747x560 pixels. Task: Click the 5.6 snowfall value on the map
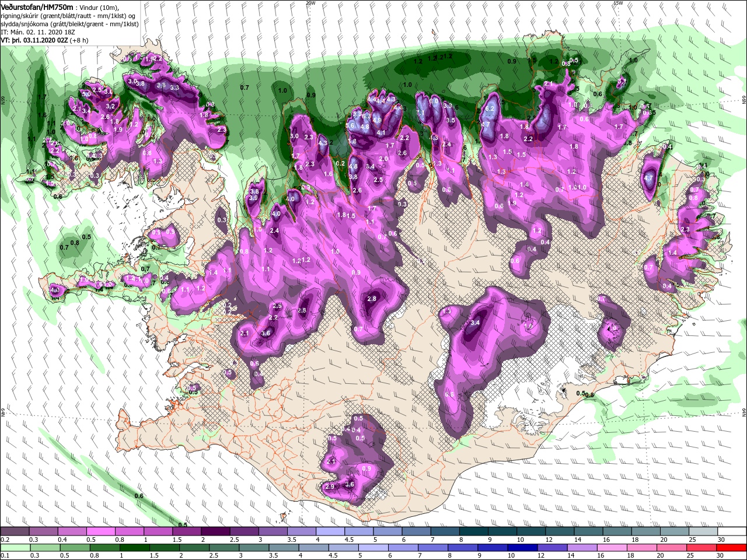(x=350, y=126)
